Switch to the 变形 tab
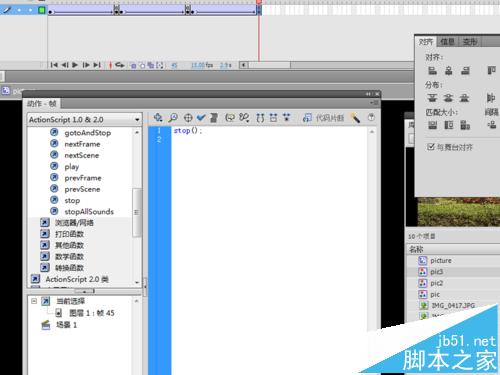The image size is (500, 375). [470, 42]
